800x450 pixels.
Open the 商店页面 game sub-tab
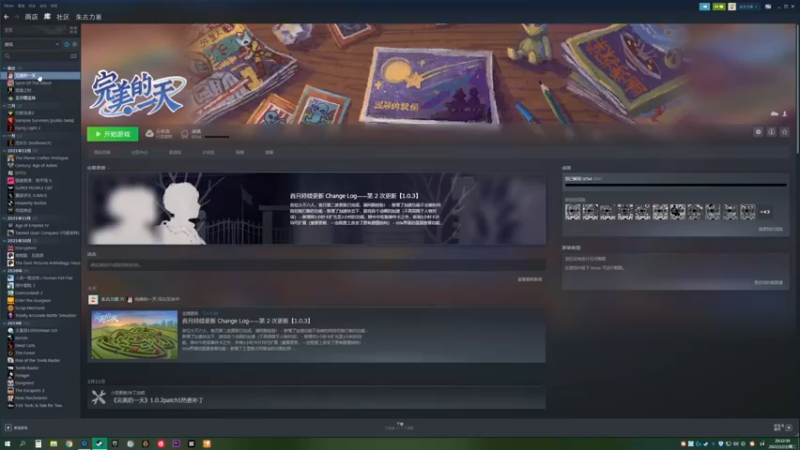(x=102, y=152)
